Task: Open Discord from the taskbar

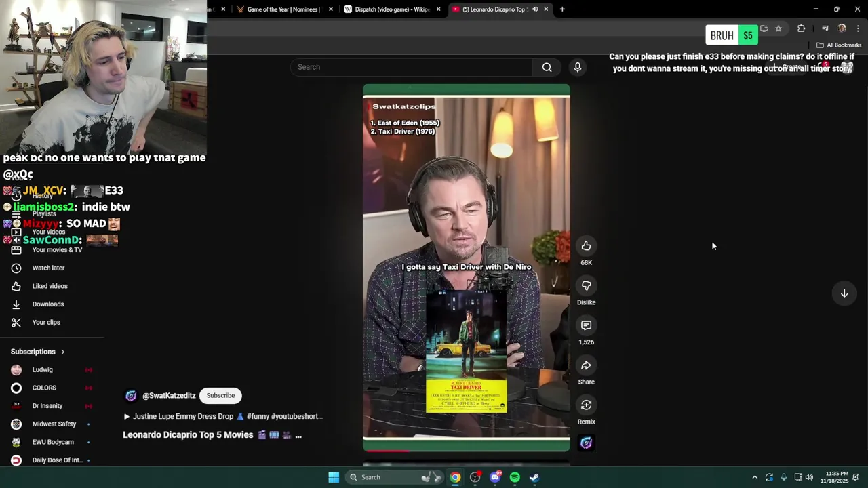Action: [495, 477]
